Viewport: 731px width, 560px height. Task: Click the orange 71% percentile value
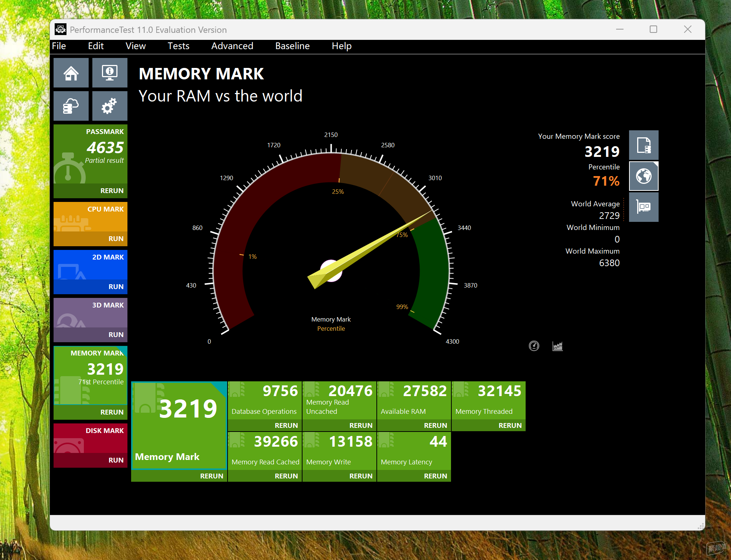pos(606,181)
